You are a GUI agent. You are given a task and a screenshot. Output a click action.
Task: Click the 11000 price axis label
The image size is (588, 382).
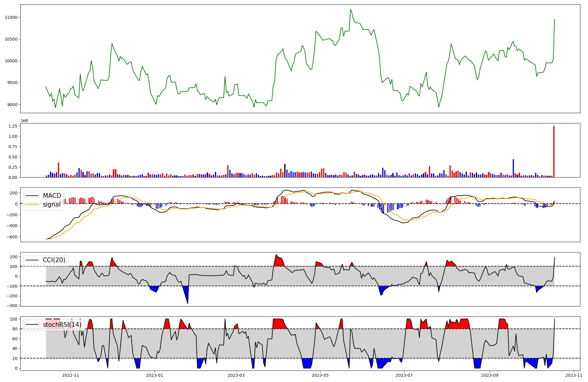point(11,17)
